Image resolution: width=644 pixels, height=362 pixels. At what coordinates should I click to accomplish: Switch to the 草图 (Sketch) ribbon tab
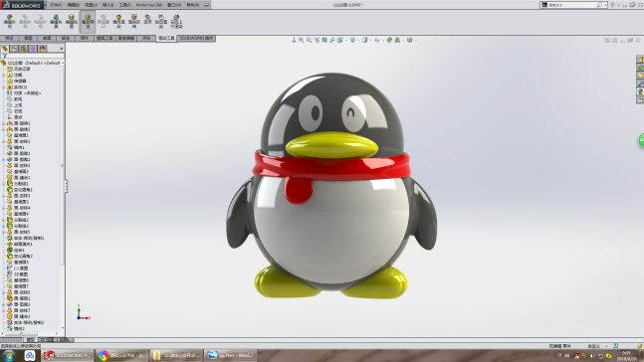click(x=28, y=38)
